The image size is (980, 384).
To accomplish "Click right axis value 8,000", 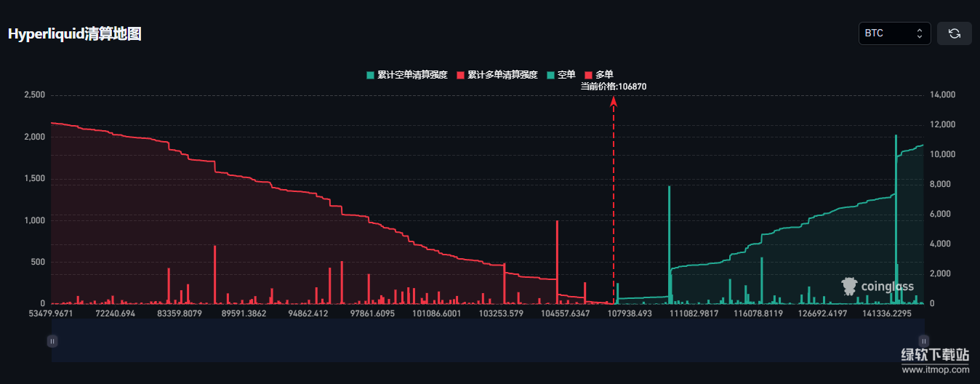I will coord(941,185).
